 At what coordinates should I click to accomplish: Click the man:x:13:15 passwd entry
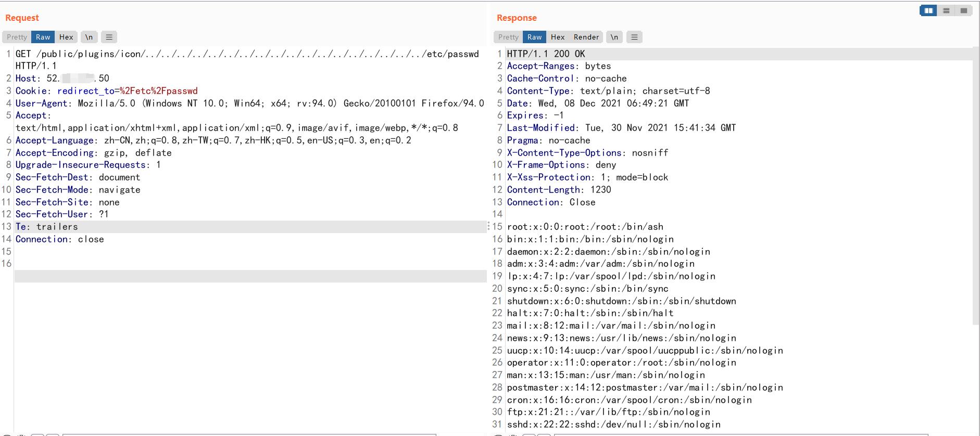click(x=606, y=375)
